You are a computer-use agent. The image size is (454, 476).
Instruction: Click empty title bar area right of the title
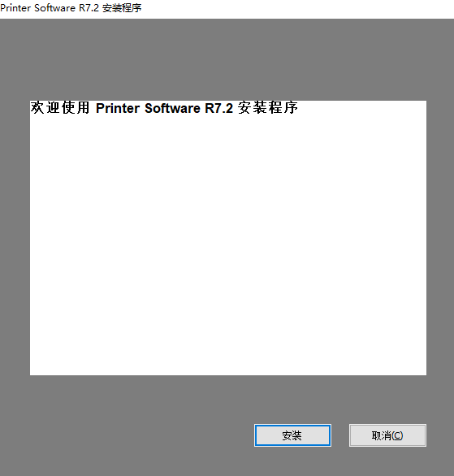pyautogui.click(x=298, y=9)
